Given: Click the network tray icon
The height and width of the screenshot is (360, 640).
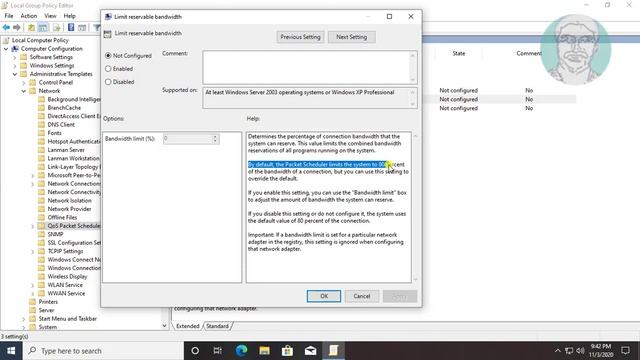Looking at the screenshot, I should (x=569, y=351).
